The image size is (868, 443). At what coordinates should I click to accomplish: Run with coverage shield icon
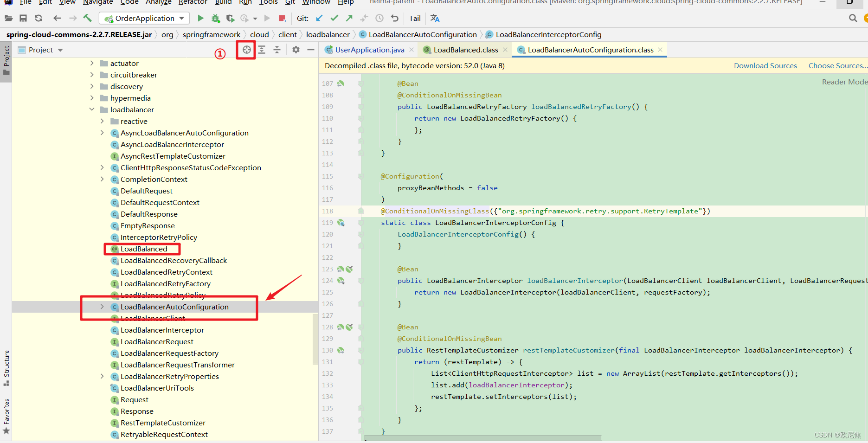230,18
